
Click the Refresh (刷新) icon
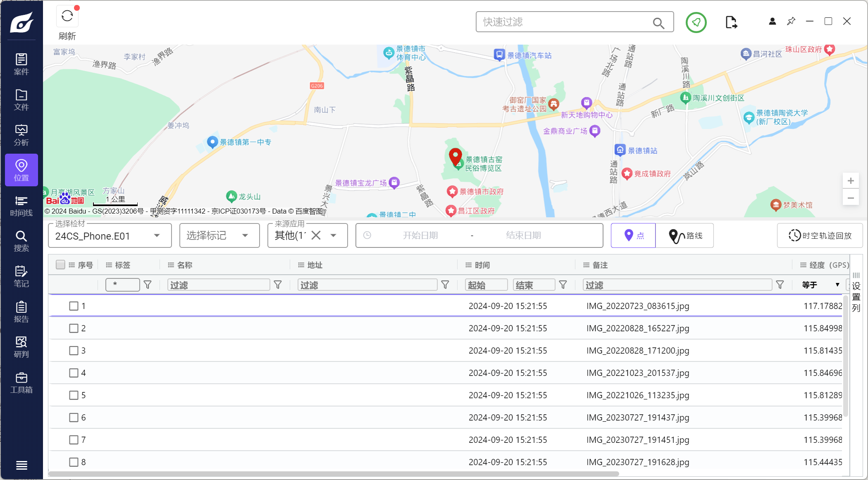(67, 17)
